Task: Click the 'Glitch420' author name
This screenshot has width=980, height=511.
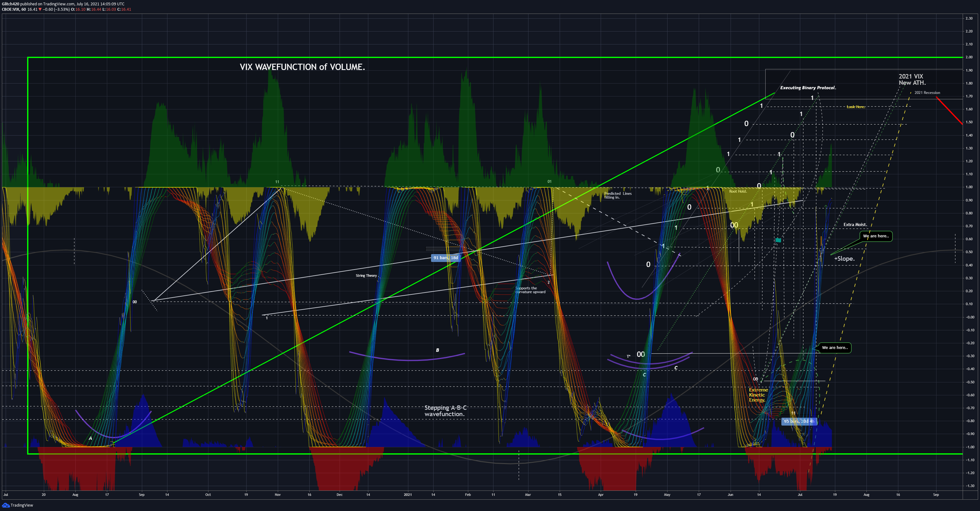Action: pos(10,4)
